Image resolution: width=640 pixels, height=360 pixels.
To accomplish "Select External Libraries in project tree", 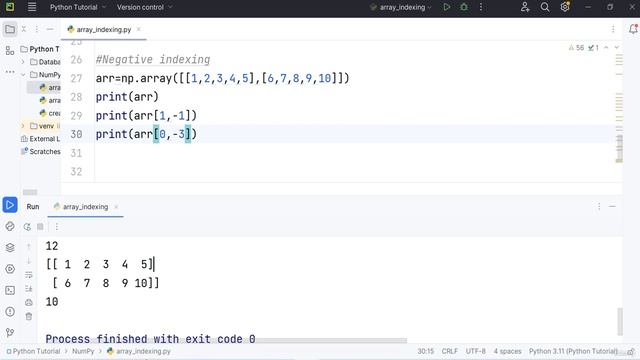I will [40, 139].
